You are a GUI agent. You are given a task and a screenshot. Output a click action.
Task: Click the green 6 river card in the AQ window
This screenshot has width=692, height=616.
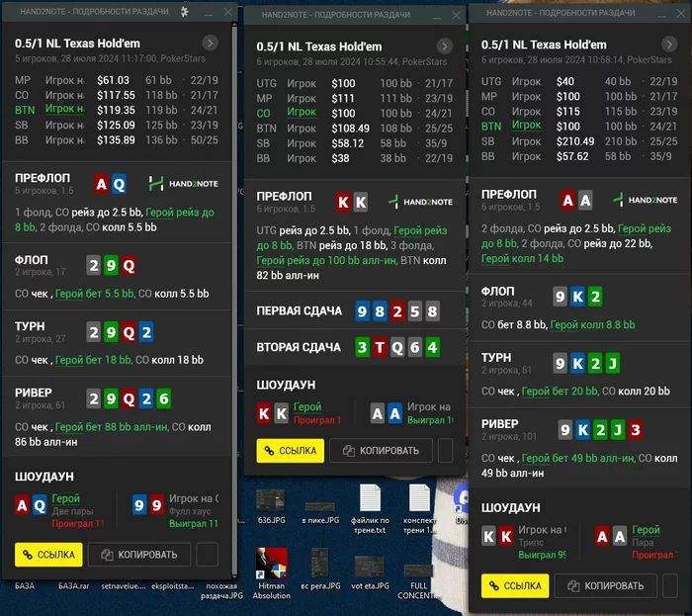click(x=164, y=398)
